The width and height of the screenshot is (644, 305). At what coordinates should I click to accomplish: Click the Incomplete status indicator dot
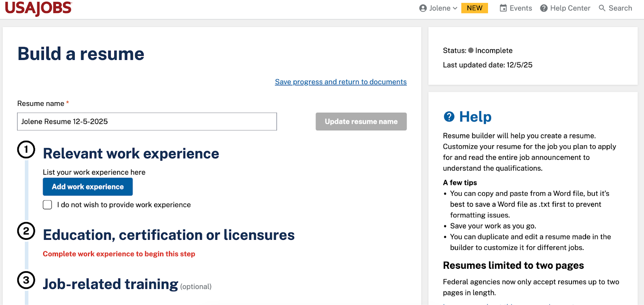tap(471, 50)
